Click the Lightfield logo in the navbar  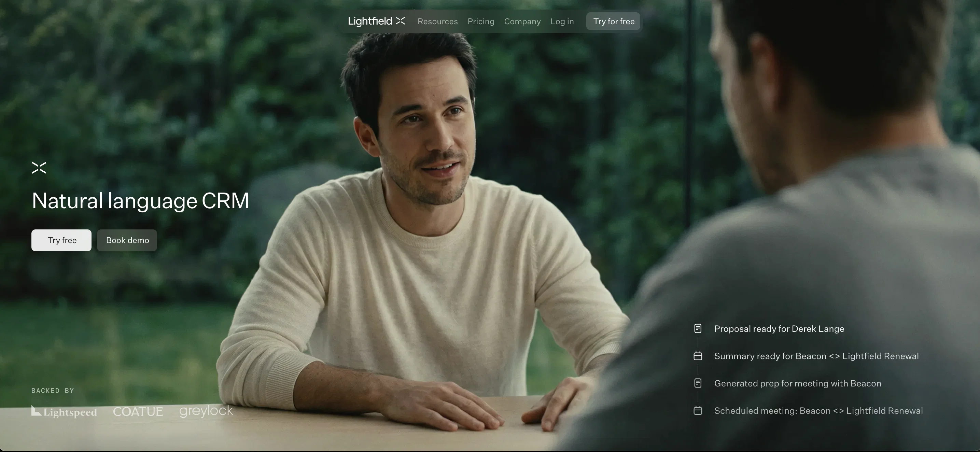pos(376,21)
